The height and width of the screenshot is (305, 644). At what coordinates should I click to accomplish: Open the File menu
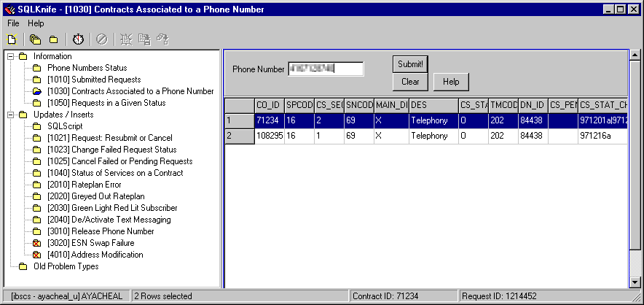[13, 23]
